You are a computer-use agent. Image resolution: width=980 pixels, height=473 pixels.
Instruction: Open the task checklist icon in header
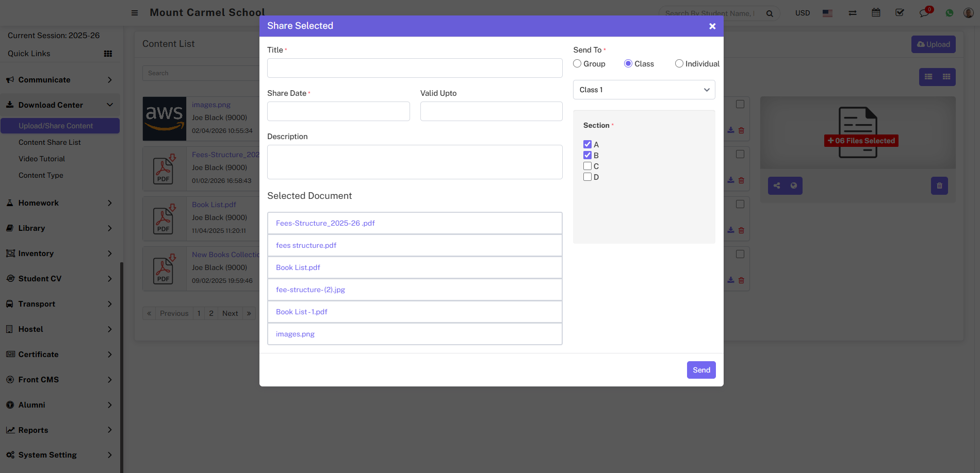(900, 13)
